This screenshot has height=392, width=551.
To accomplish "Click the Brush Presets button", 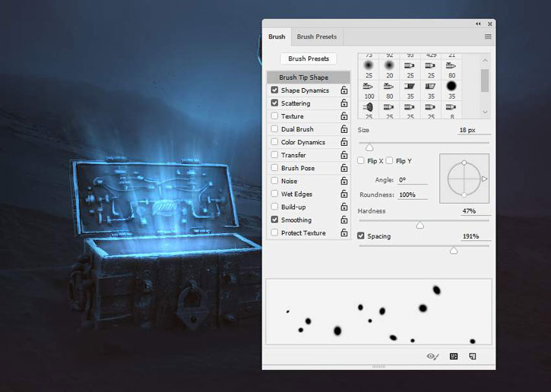I will coord(309,58).
